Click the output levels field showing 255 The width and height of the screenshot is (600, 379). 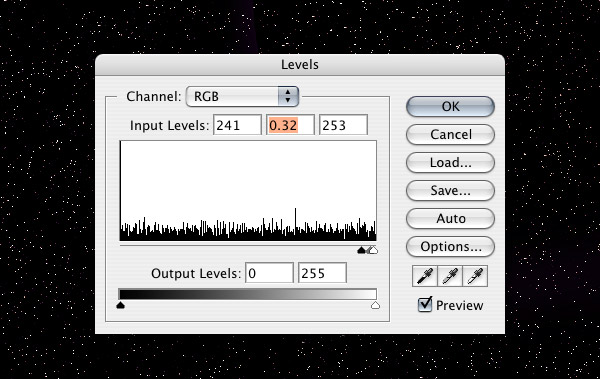click(322, 273)
